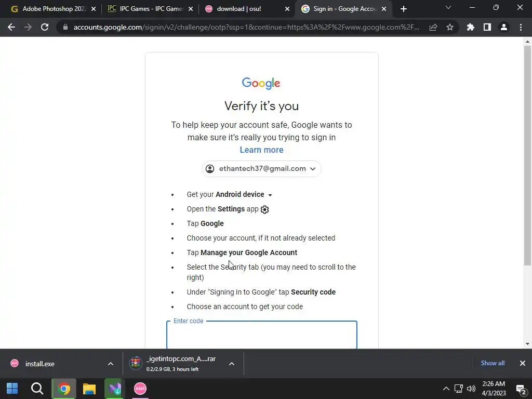Image resolution: width=532 pixels, height=399 pixels.
Task: Open the volume tray icon
Action: pyautogui.click(x=471, y=389)
